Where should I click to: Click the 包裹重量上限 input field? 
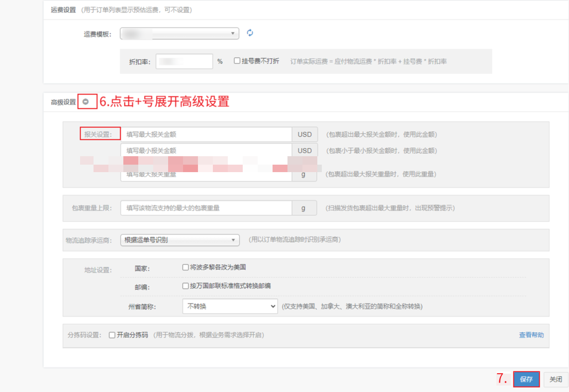pyautogui.click(x=206, y=208)
